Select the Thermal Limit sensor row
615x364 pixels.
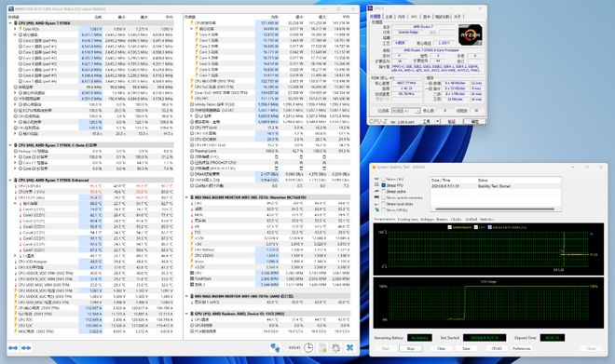270,151
